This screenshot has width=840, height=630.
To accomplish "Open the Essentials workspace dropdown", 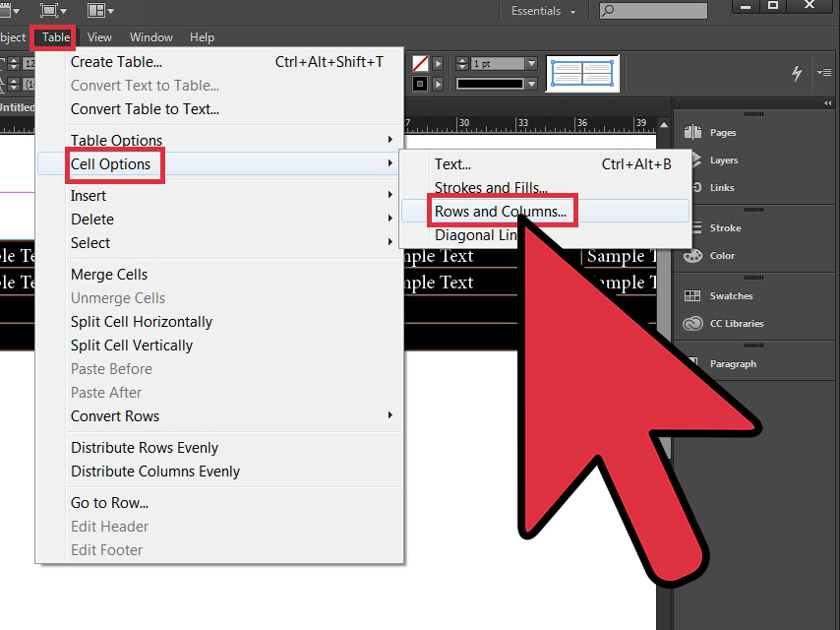I will (x=543, y=11).
